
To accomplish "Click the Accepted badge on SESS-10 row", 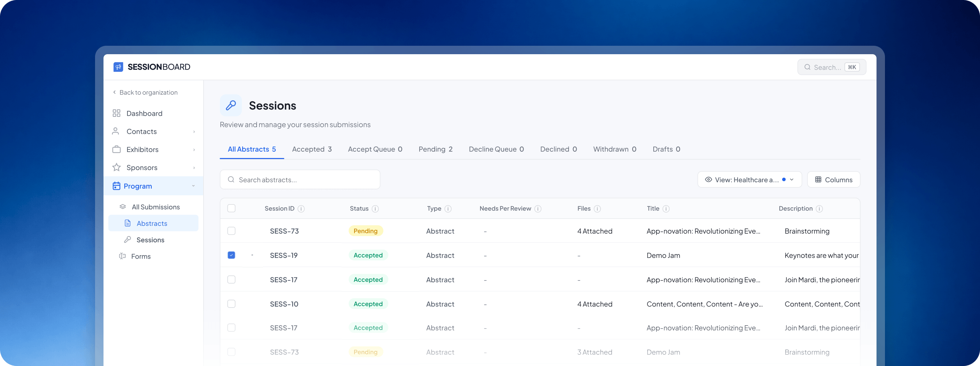I will (x=368, y=304).
